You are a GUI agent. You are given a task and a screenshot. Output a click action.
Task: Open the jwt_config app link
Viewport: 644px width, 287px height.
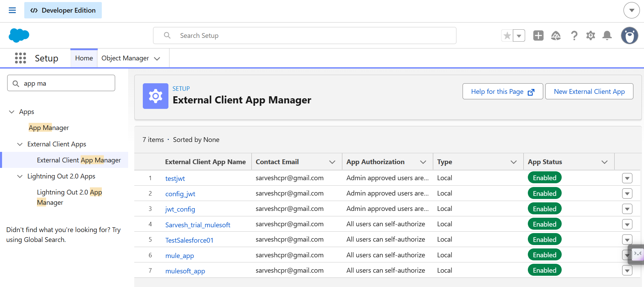point(180,209)
